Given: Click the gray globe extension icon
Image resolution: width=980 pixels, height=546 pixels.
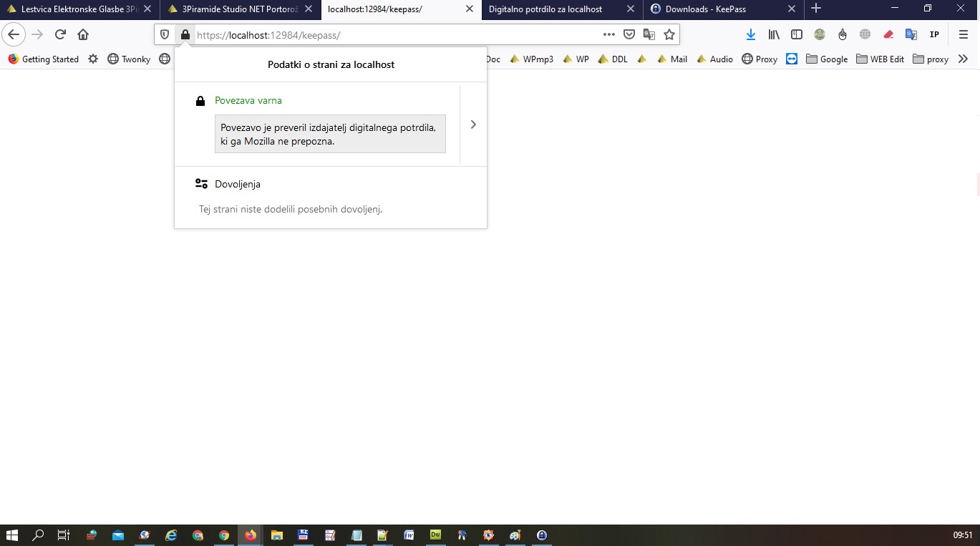Looking at the screenshot, I should point(865,34).
